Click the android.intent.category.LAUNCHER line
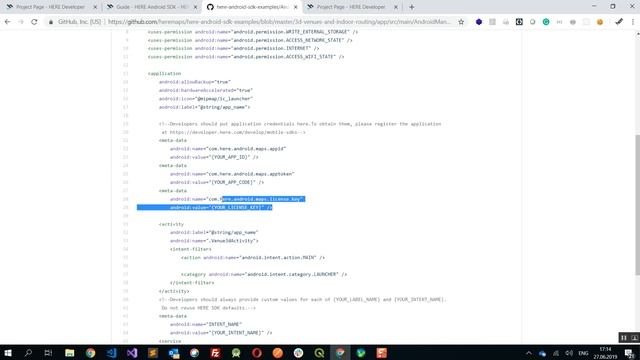Viewport: 640px width, 360px height. (x=264, y=274)
